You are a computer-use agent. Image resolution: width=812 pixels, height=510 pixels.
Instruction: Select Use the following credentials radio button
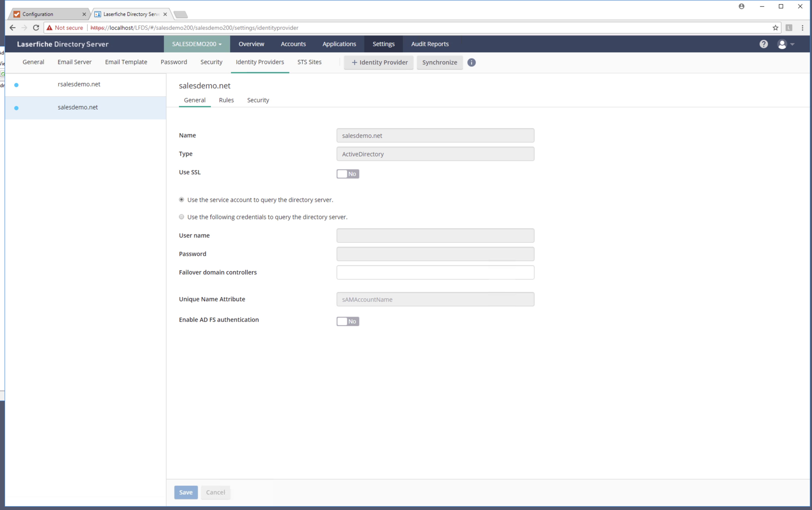tap(182, 217)
